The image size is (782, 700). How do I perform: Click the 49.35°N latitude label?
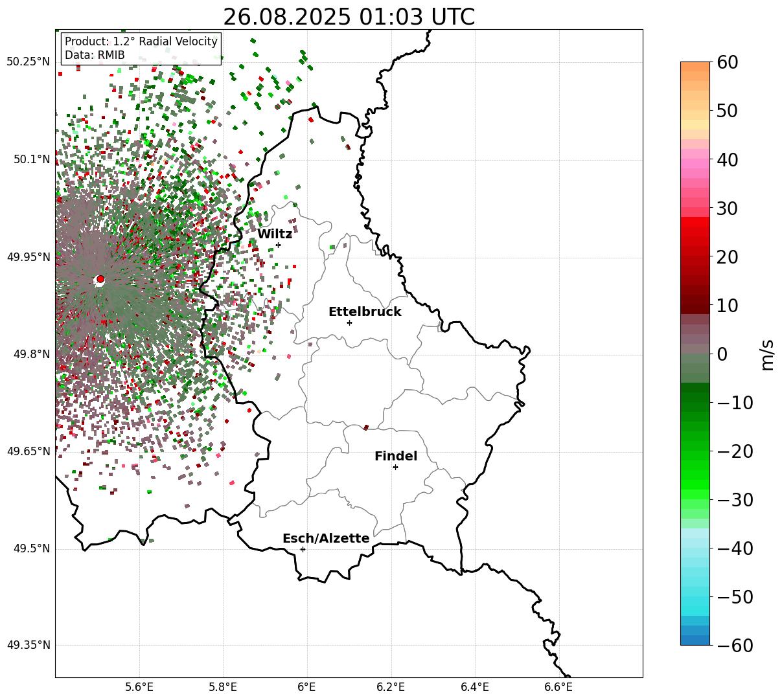click(29, 645)
